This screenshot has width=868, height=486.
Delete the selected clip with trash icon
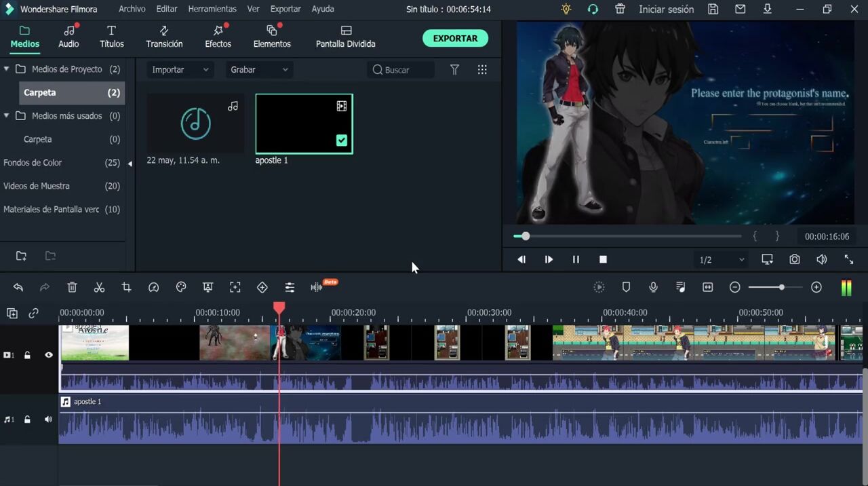point(72,288)
